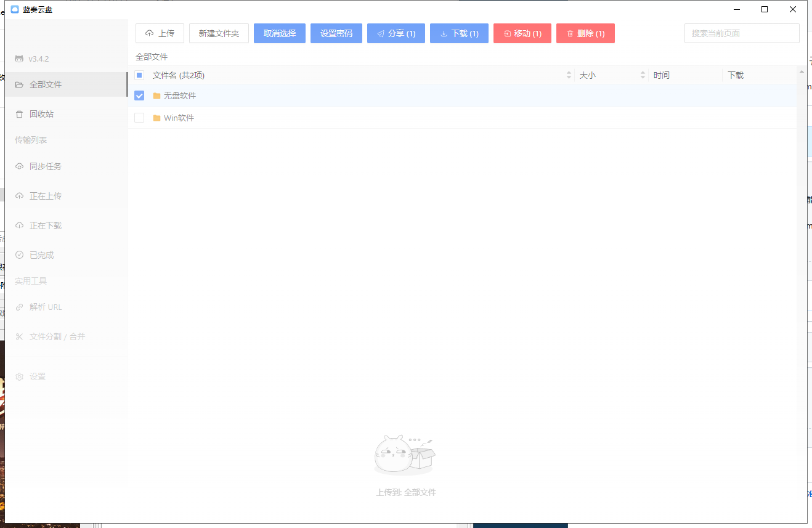Click the 文件名 column sort control
The width and height of the screenshot is (812, 528).
pyautogui.click(x=568, y=75)
